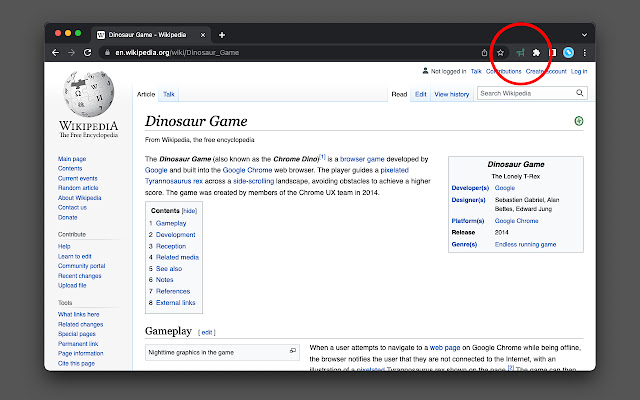This screenshot has height=400, width=640.
Task: Select the Dinosaur Game browser tab
Action: (x=151, y=35)
